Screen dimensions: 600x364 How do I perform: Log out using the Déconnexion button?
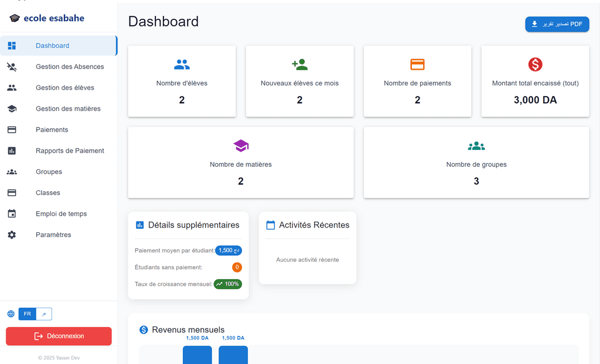pyautogui.click(x=59, y=336)
